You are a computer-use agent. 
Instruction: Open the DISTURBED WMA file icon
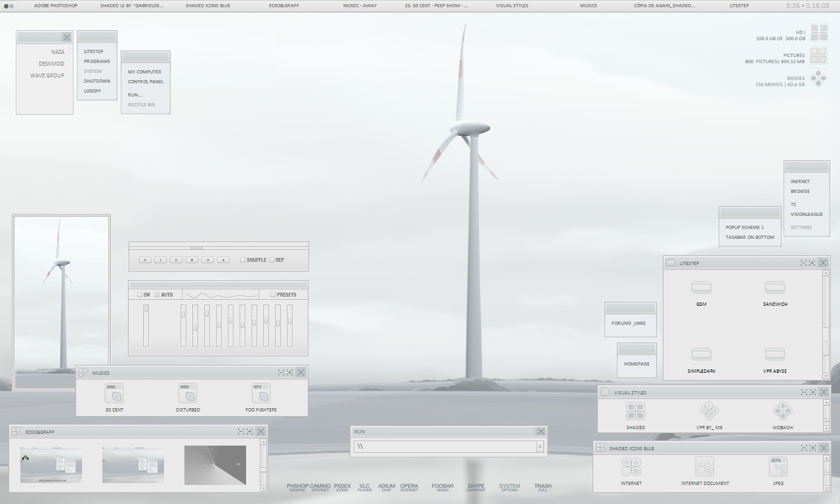coord(188,394)
